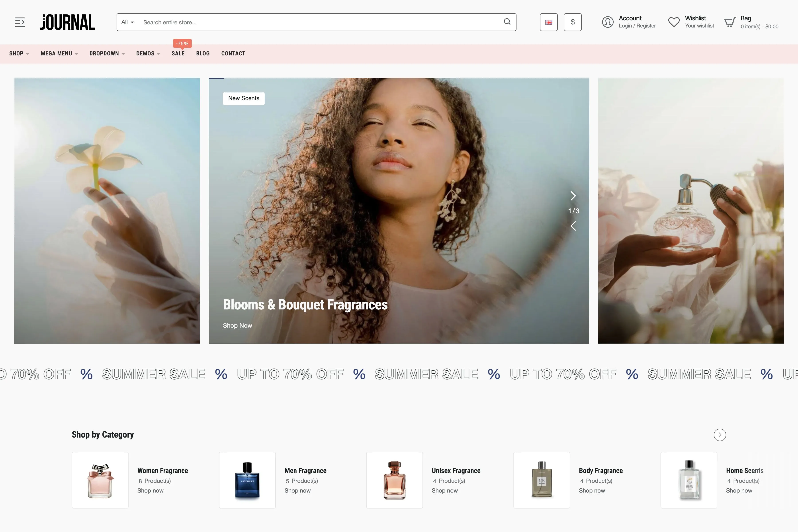
Task: Expand the SHOP menu
Action: pyautogui.click(x=19, y=54)
